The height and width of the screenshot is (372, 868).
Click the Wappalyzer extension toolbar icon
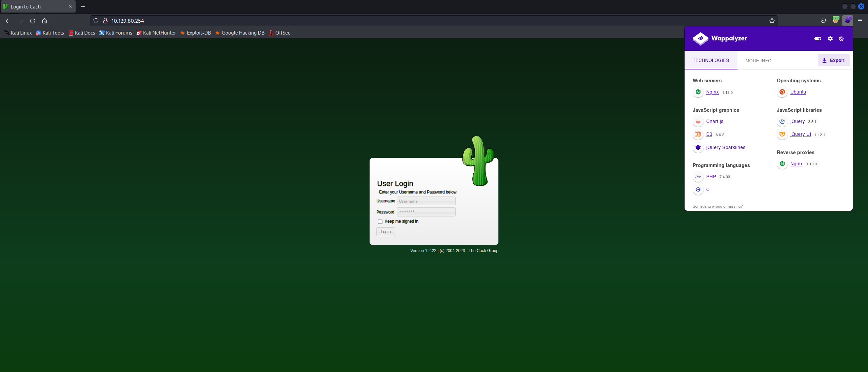(x=847, y=21)
